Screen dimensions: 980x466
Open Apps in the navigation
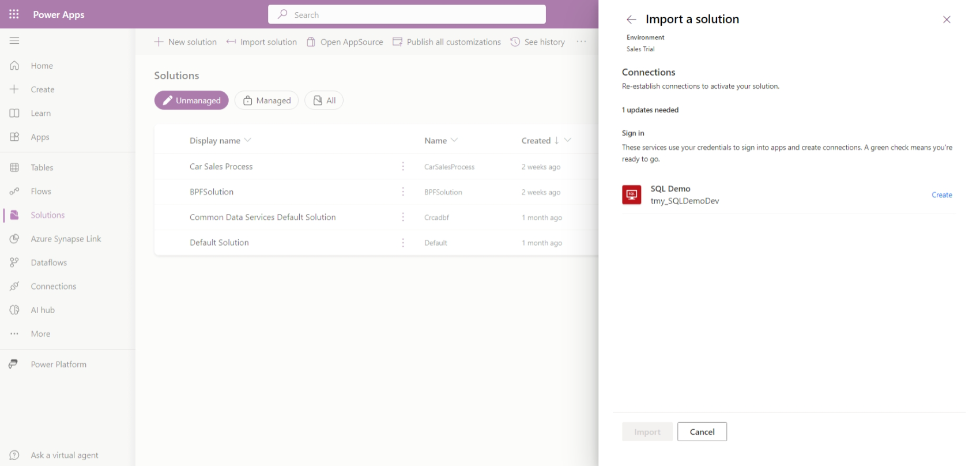(40, 137)
